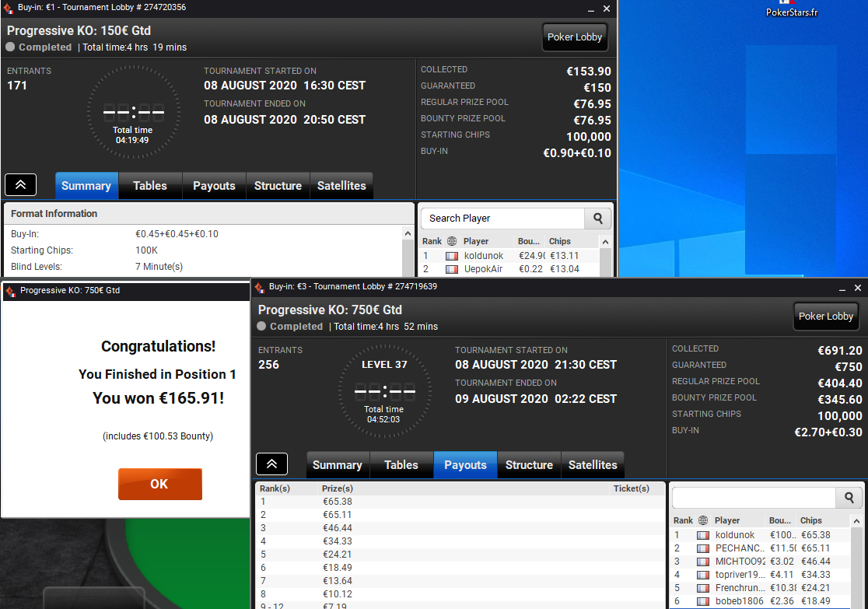Collapse header with double-chevron in 150€ Gtd window
868x609 pixels.
(x=20, y=185)
